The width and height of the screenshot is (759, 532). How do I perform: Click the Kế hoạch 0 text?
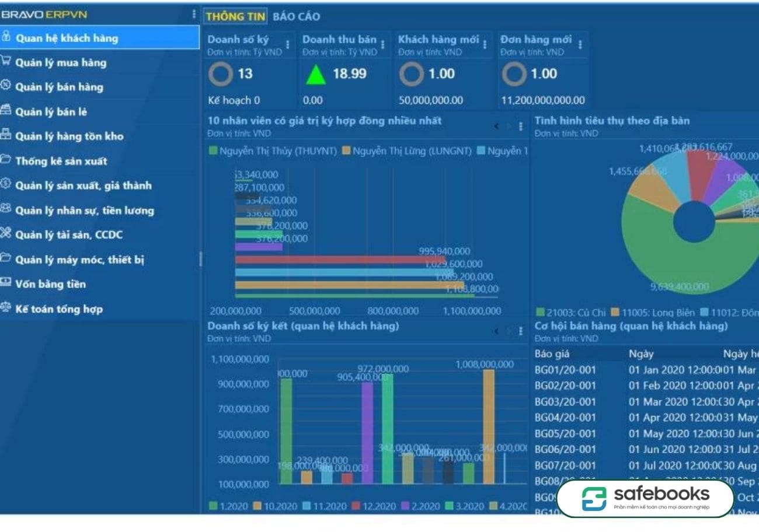[234, 100]
